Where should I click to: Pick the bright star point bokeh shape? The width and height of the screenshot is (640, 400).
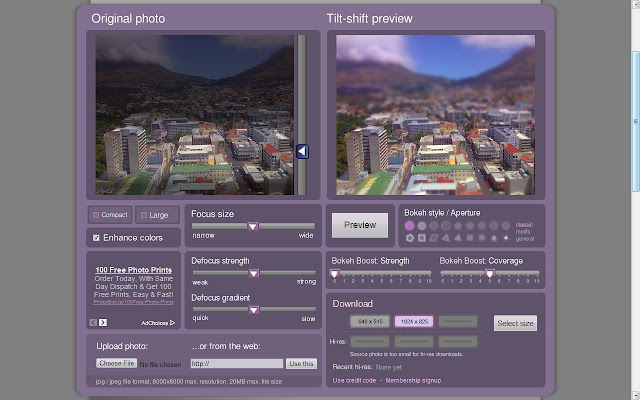pos(506,238)
